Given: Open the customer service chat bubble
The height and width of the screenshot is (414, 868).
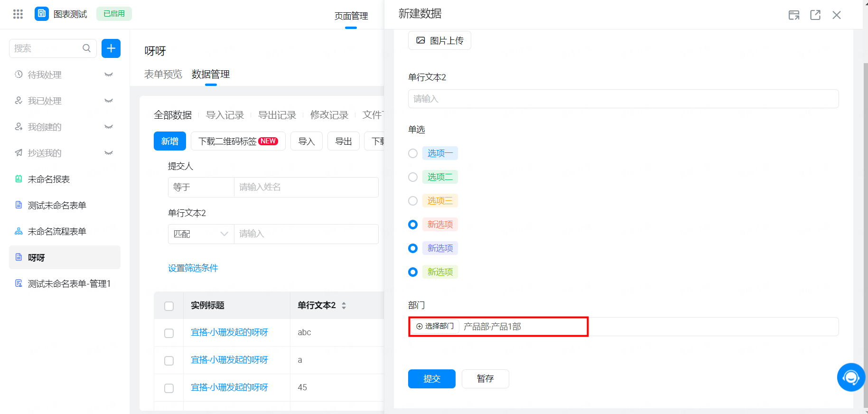Looking at the screenshot, I should (851, 377).
